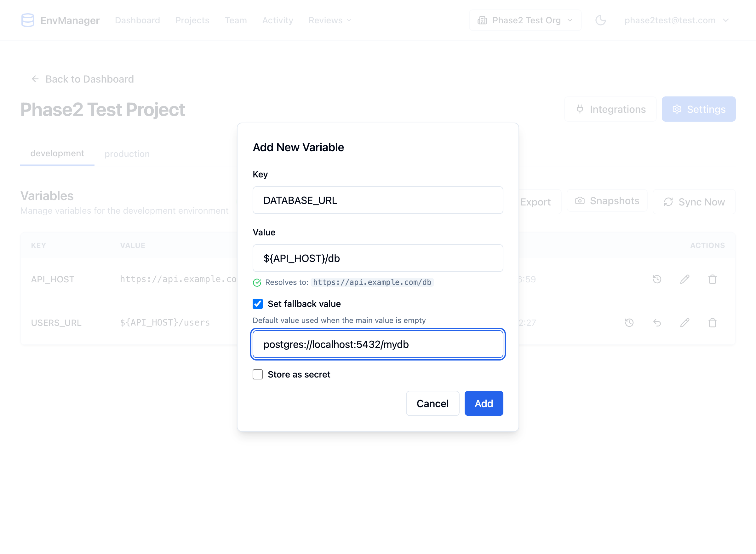
Task: Switch to the production tab
Action: click(x=127, y=153)
